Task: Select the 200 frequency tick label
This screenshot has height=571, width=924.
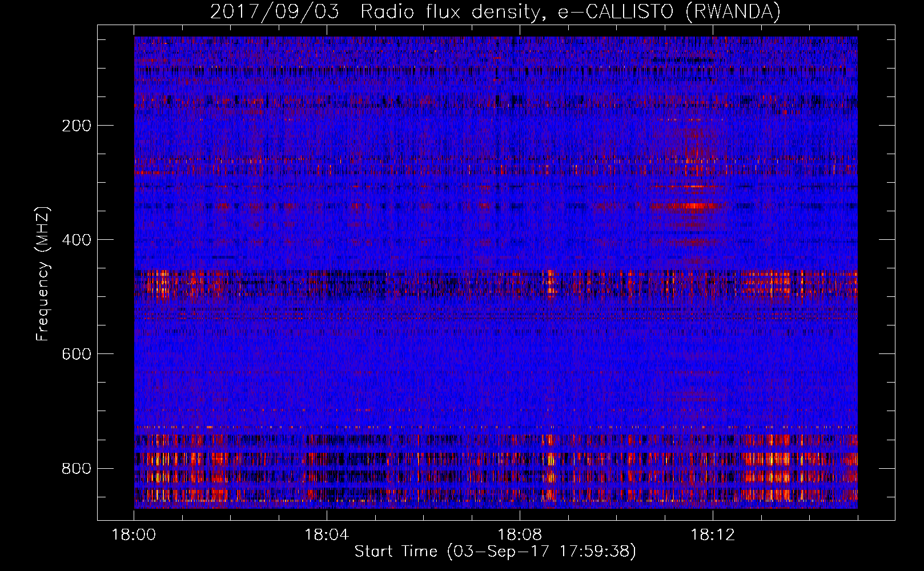Action: [x=77, y=126]
